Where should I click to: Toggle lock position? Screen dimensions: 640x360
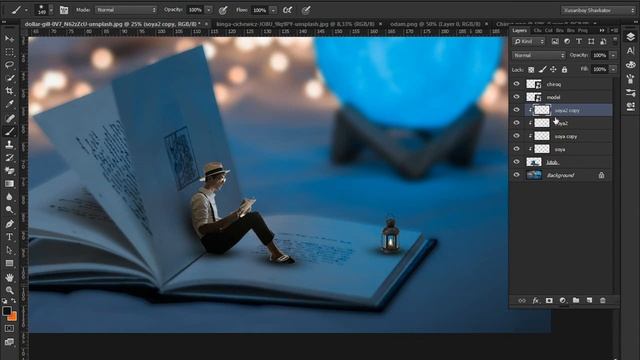coord(553,70)
